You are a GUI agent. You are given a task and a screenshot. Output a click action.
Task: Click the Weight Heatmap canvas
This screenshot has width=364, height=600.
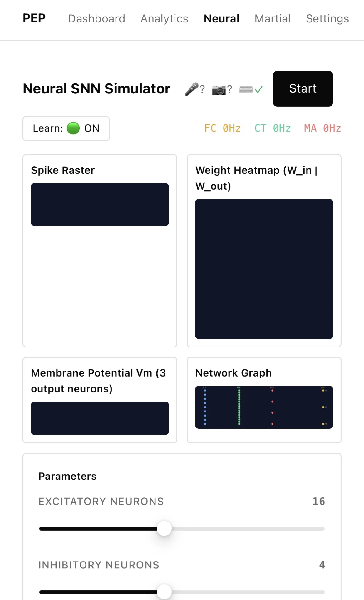click(264, 269)
